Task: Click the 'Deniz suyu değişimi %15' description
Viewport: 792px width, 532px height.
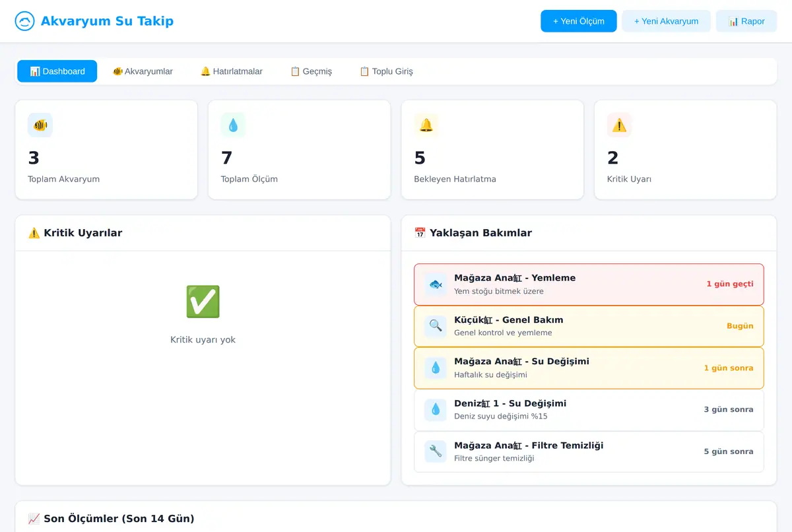Action: (x=501, y=416)
